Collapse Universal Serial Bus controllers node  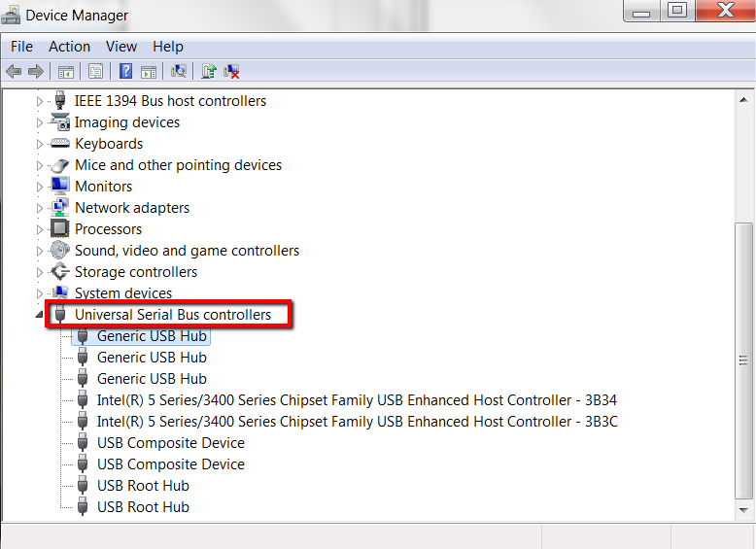40,315
